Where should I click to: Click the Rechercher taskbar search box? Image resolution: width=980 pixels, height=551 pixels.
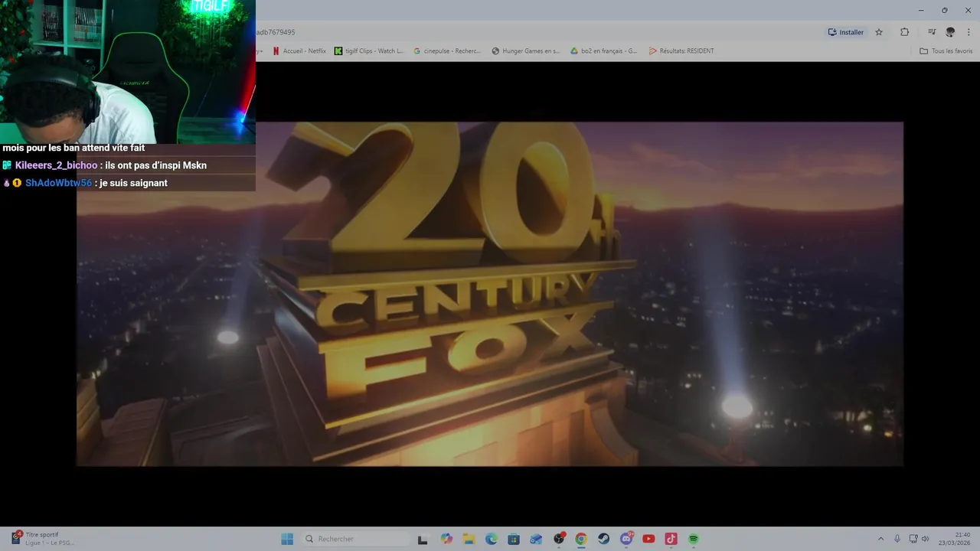click(x=356, y=539)
